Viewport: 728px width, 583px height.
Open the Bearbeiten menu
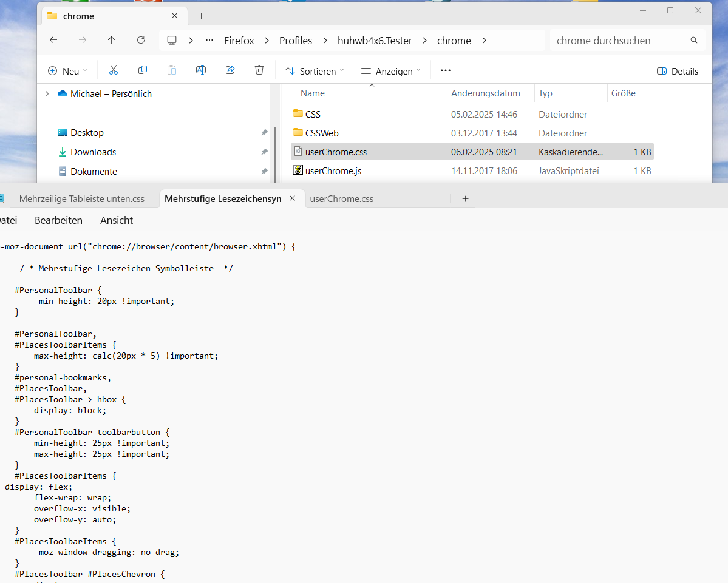click(58, 220)
